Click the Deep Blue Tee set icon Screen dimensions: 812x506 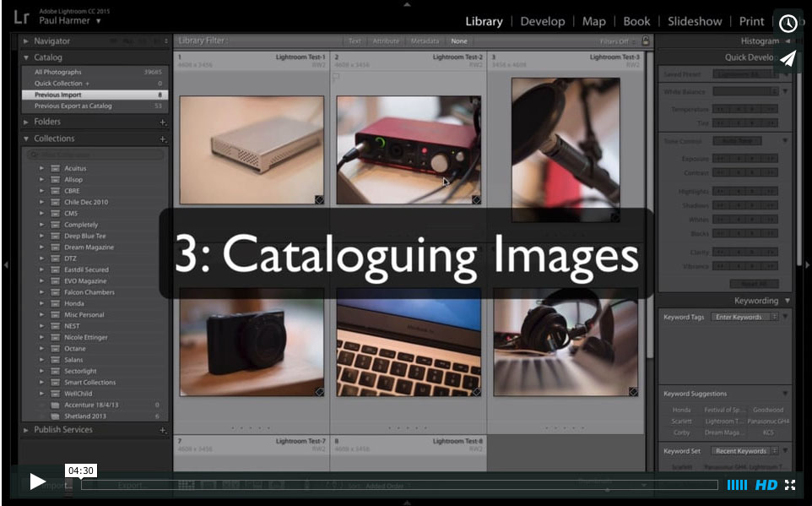coord(56,236)
